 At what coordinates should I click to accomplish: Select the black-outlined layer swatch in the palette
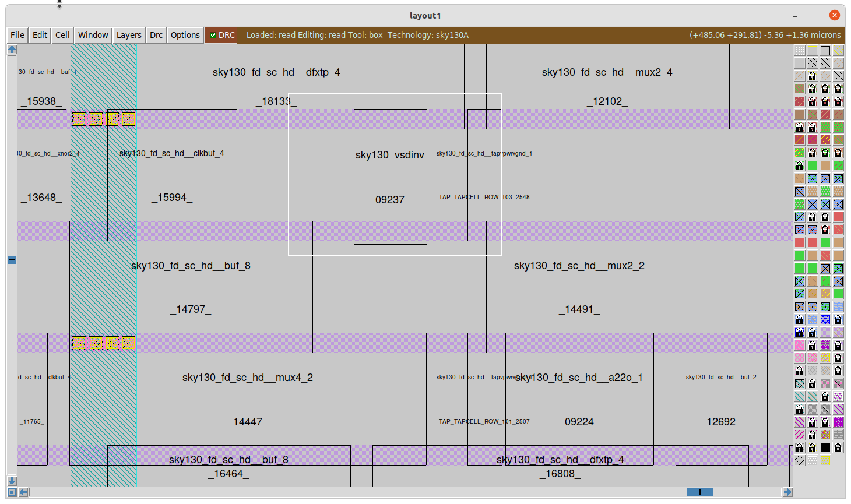tap(825, 50)
